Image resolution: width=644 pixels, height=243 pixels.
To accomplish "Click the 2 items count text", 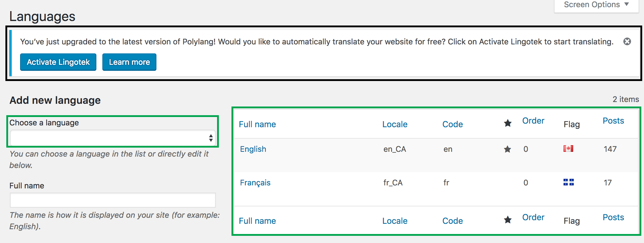I will 626,99.
